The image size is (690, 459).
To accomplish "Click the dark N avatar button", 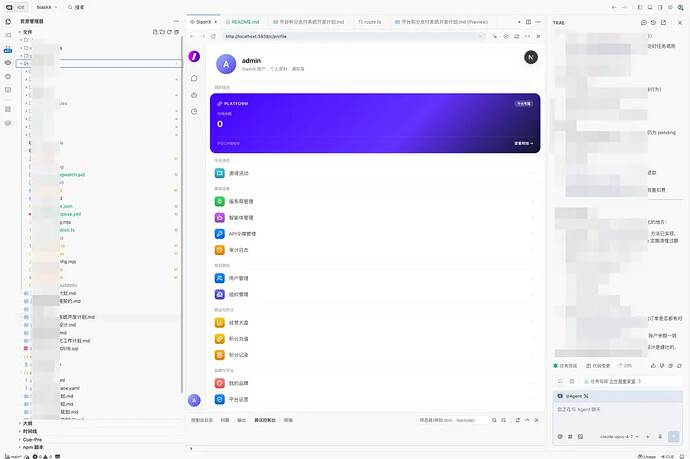I will pos(531,57).
